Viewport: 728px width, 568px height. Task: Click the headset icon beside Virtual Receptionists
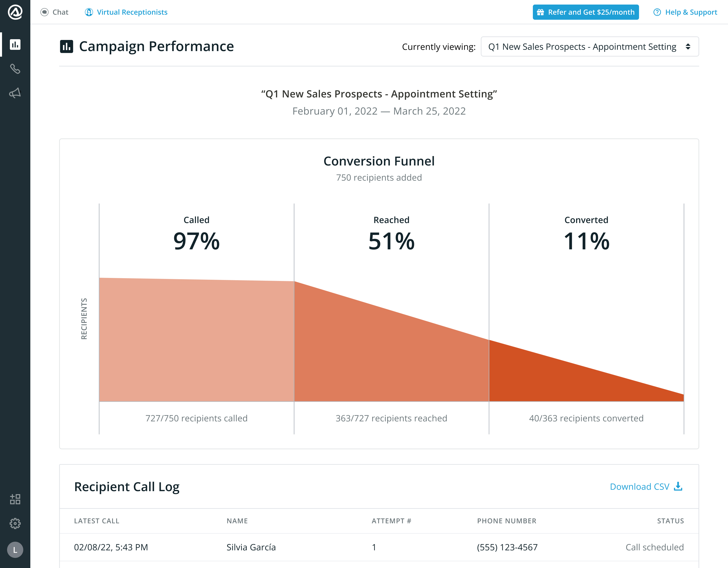click(x=89, y=12)
